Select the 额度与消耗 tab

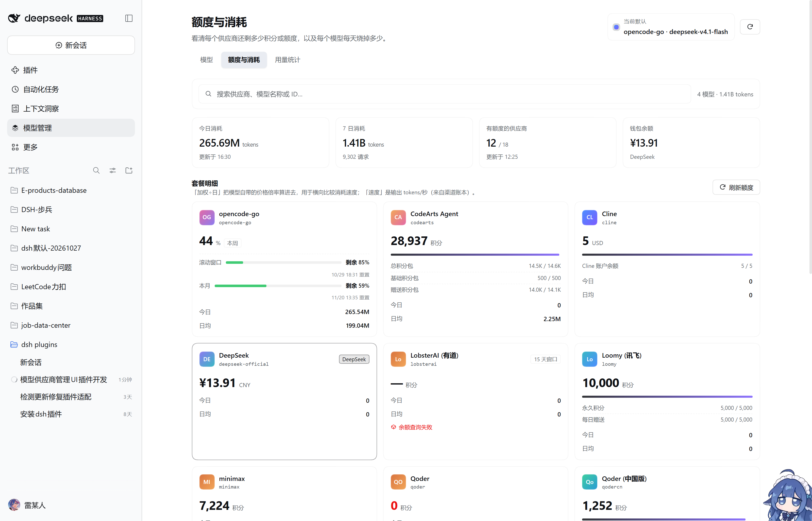point(244,60)
